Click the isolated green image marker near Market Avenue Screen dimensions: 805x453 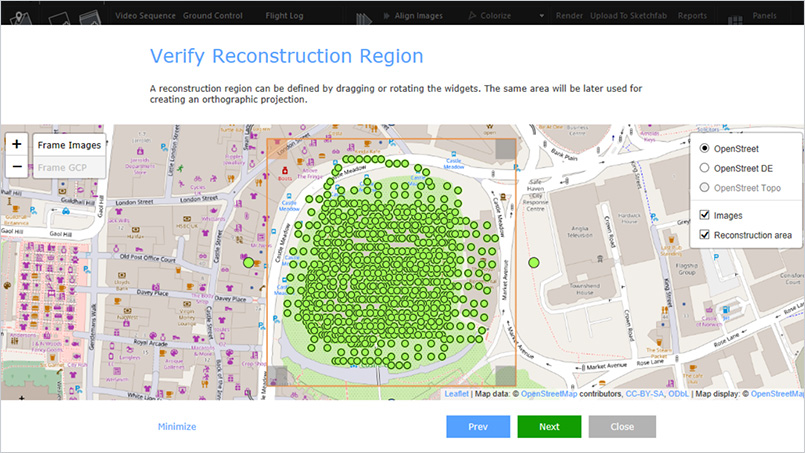(x=534, y=263)
